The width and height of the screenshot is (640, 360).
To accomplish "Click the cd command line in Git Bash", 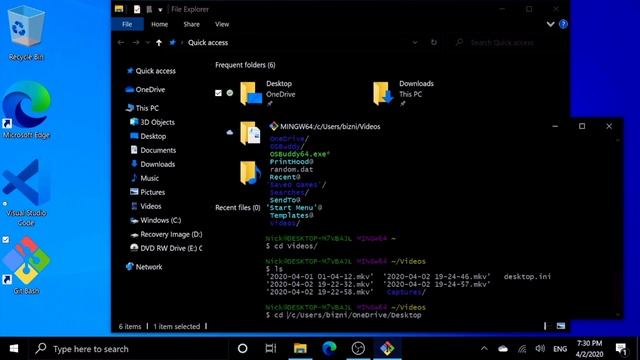I will point(343,315).
